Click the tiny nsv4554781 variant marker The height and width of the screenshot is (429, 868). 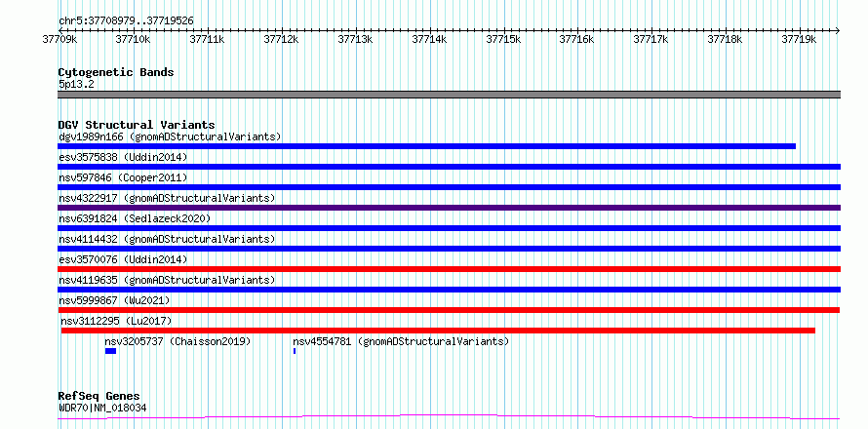point(295,351)
